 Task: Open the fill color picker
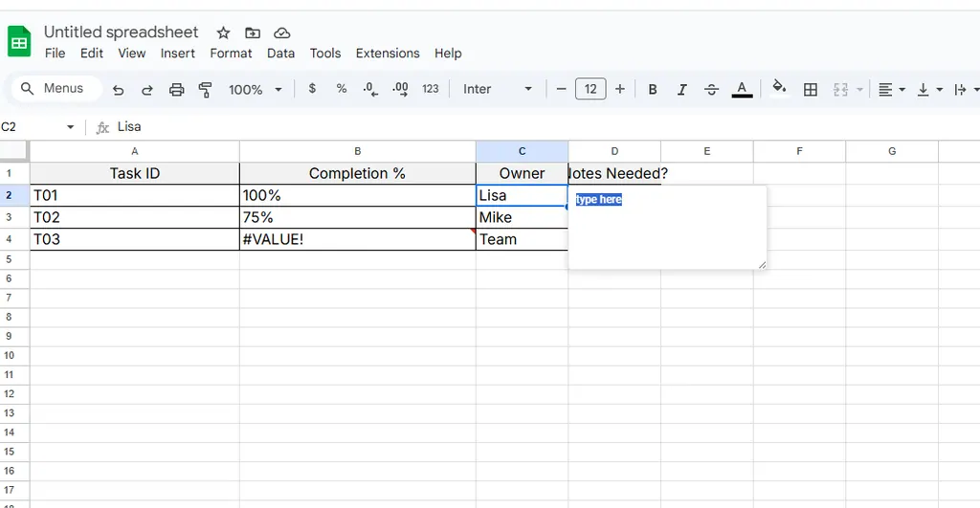(x=779, y=88)
